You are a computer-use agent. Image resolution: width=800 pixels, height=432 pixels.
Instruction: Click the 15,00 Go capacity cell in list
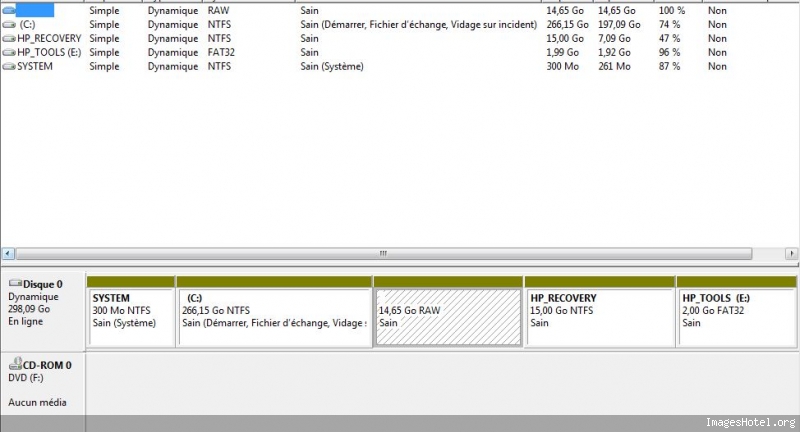tap(565, 38)
